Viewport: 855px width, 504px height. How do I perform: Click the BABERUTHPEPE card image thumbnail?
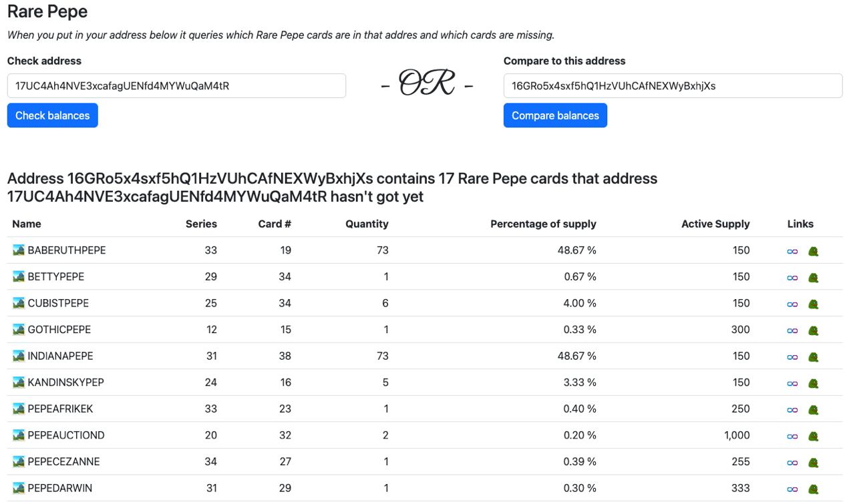[x=19, y=250]
